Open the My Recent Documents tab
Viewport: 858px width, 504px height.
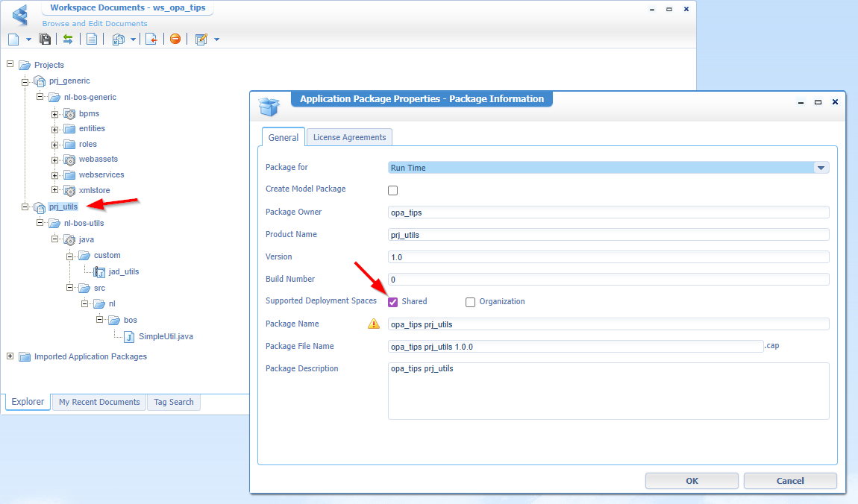click(x=99, y=402)
